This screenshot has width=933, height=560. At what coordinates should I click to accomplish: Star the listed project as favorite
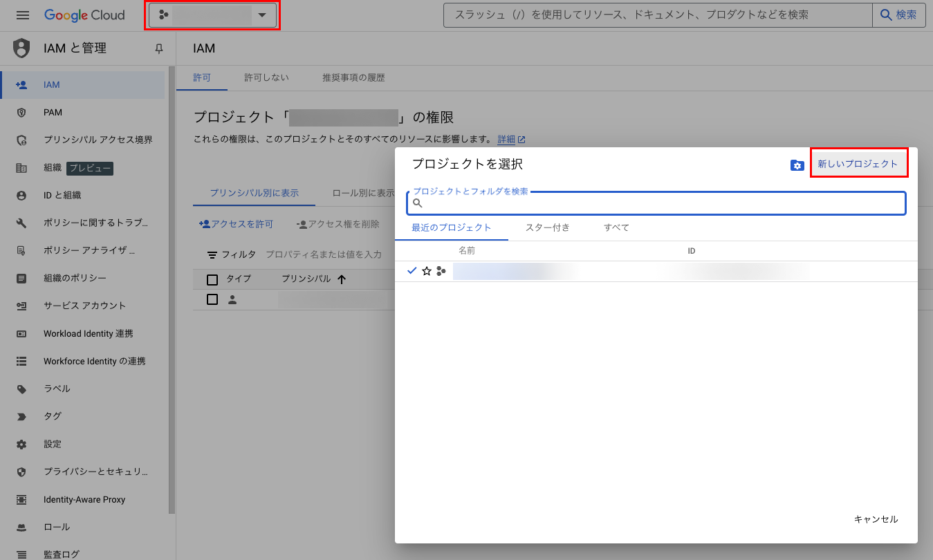point(427,270)
